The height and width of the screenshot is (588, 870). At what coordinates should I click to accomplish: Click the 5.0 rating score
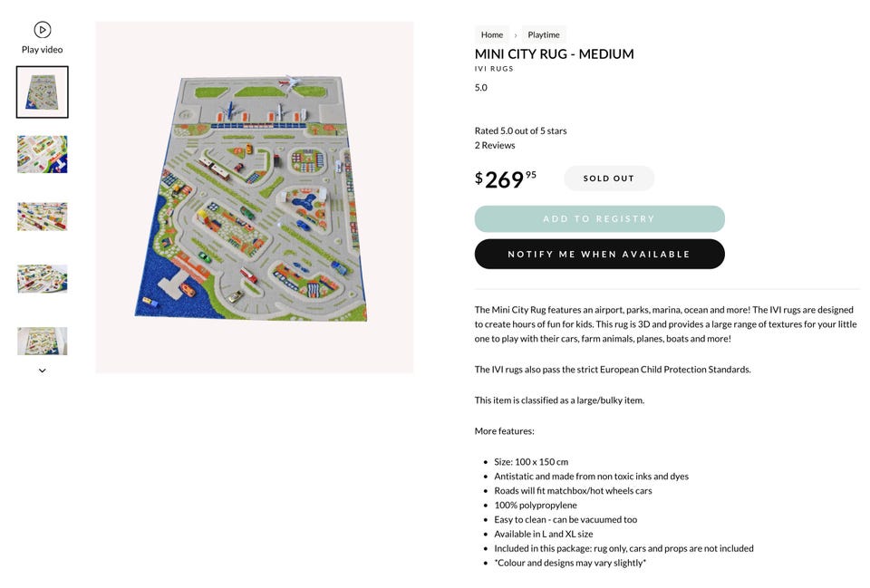pyautogui.click(x=481, y=88)
